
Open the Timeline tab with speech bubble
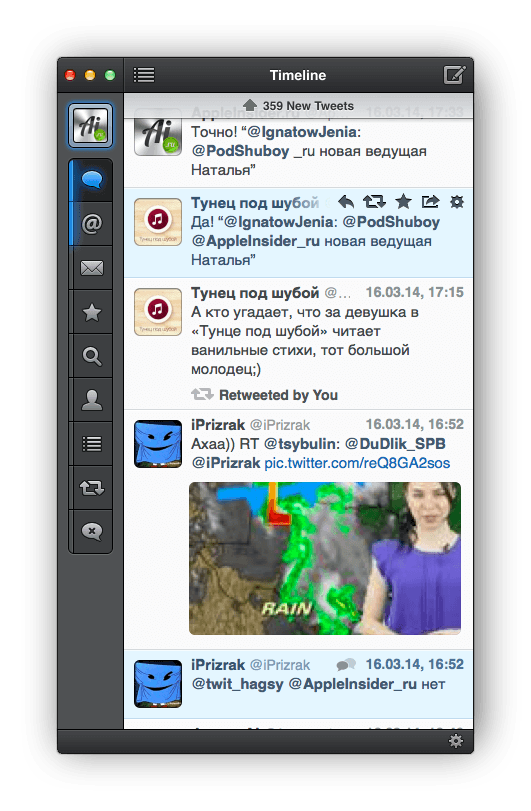tap(92, 180)
